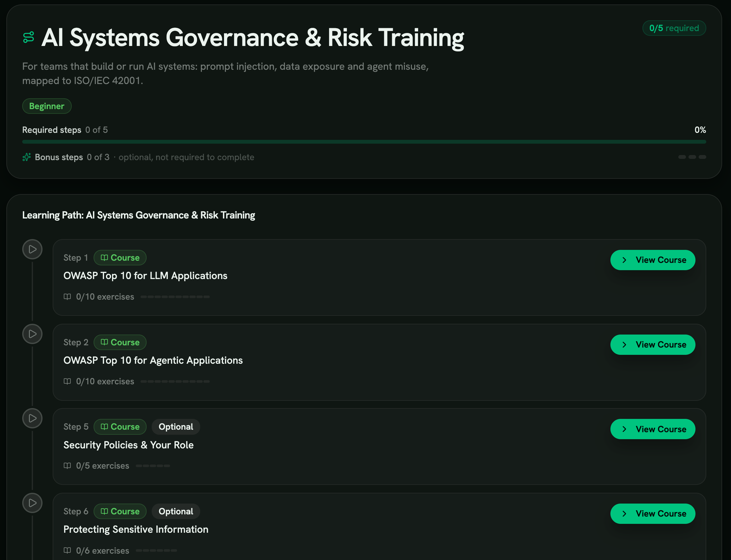Click the Course badge on Step 5
Image resolution: width=731 pixels, height=560 pixels.
tap(120, 427)
